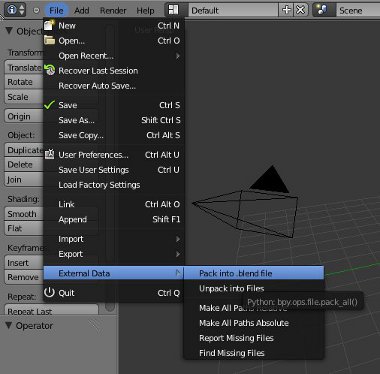Collapse the Operator panel triangle
This screenshot has height=374, width=380.
(9, 325)
